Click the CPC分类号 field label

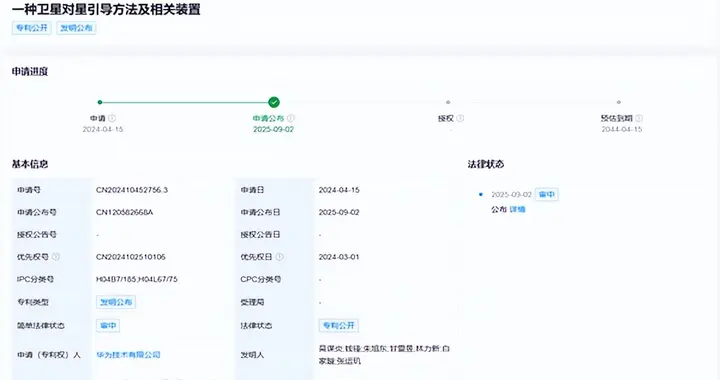click(260, 279)
